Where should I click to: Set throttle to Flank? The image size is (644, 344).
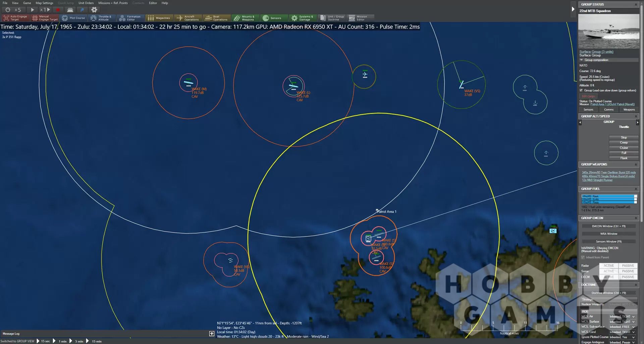[x=624, y=158]
